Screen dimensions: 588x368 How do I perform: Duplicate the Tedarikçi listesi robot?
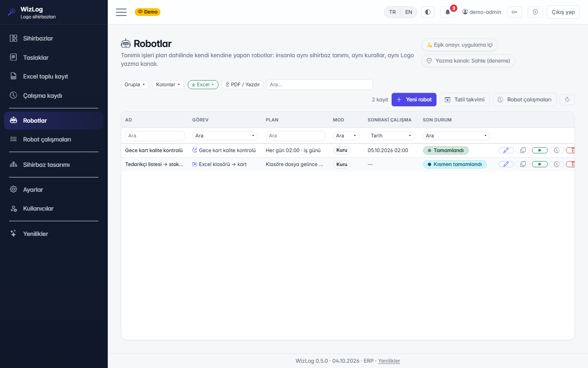523,164
